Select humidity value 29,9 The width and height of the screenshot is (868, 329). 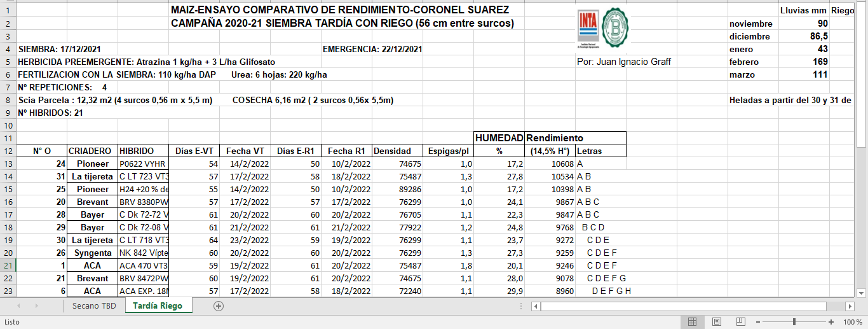coord(499,291)
